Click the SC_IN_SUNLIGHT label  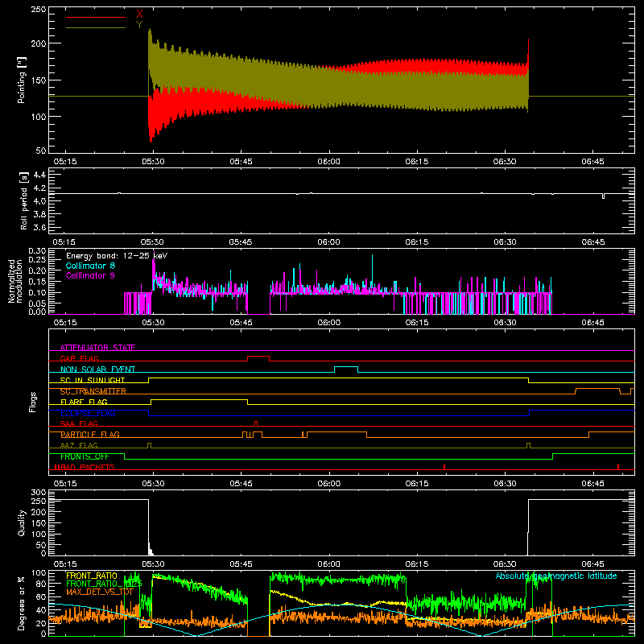(93, 380)
